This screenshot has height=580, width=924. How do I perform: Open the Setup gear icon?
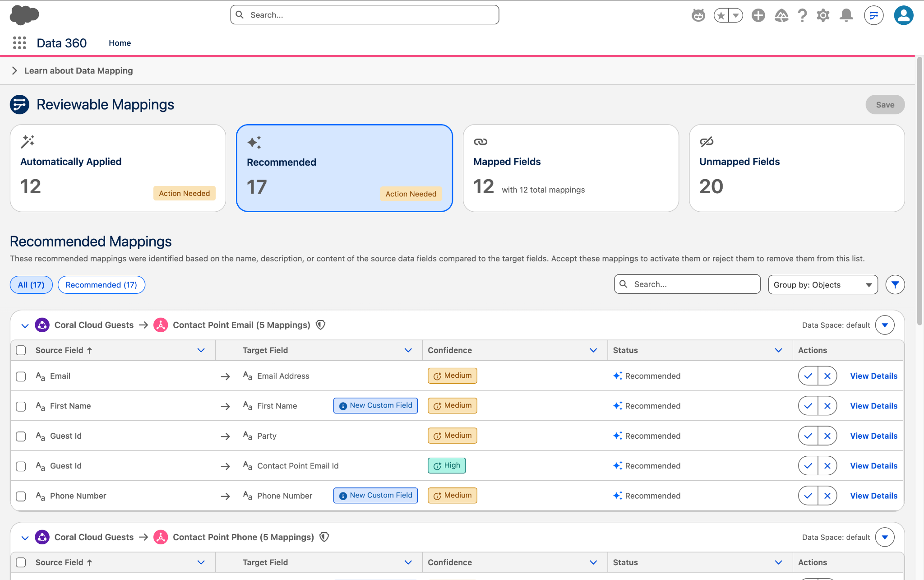pos(823,15)
